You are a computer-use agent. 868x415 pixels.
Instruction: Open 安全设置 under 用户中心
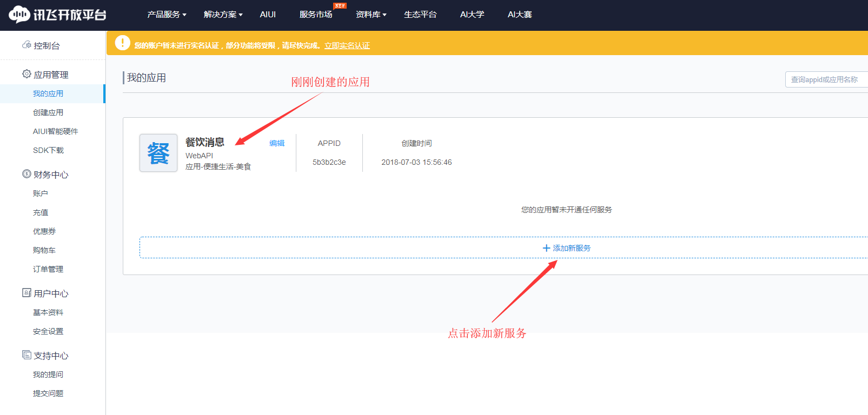point(48,331)
